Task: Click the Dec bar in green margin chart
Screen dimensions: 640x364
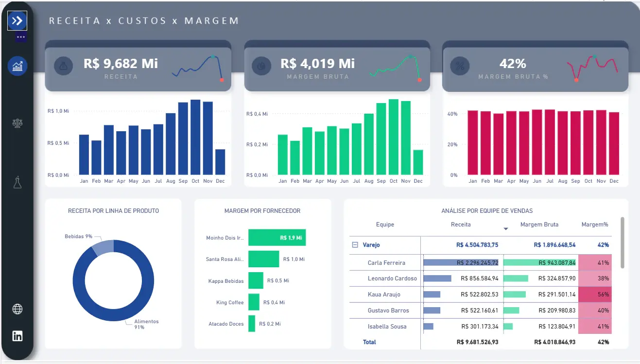Action: [x=418, y=162]
